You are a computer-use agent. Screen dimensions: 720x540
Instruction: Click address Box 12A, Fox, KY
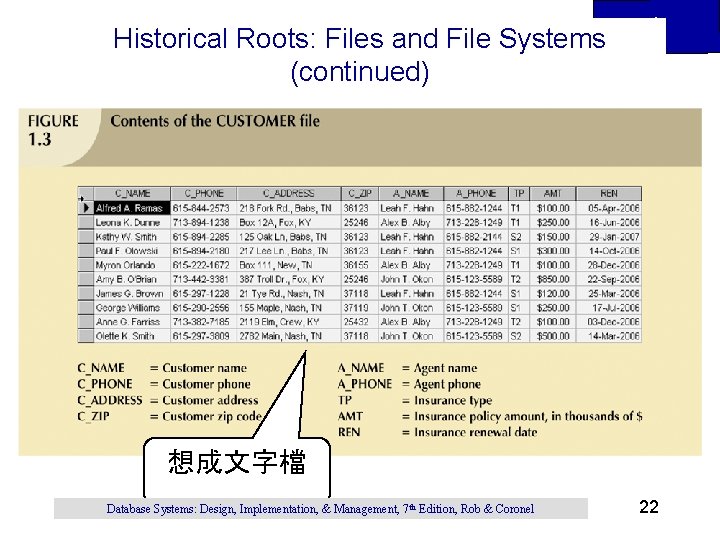click(x=275, y=222)
